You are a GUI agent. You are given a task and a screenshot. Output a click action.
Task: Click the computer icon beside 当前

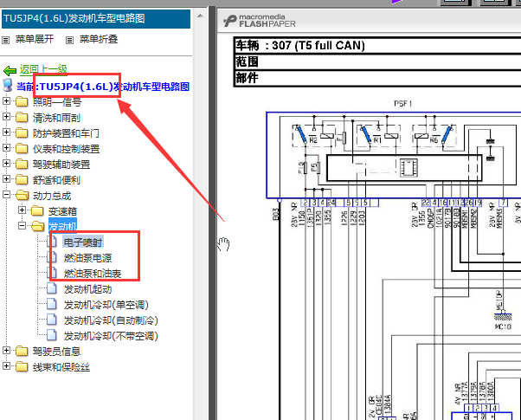tap(7, 86)
